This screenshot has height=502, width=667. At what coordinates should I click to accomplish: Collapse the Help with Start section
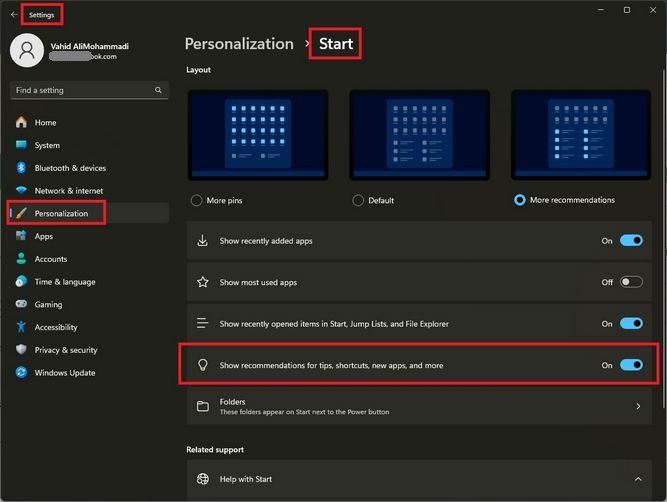(x=638, y=480)
